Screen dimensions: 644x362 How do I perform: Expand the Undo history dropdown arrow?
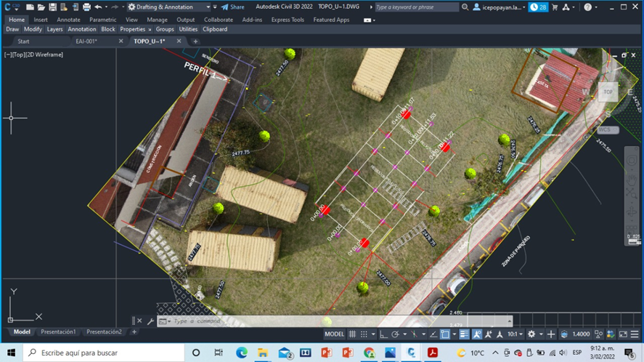(x=107, y=7)
